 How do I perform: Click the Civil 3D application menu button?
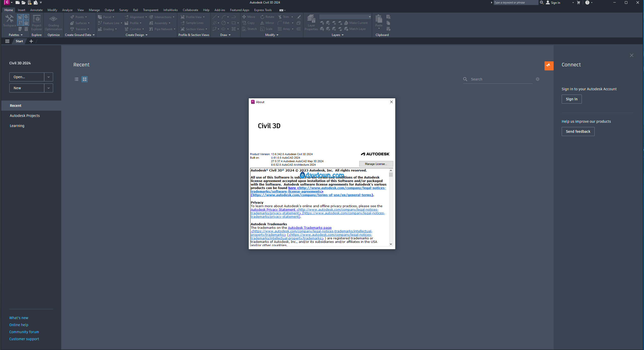[x=7, y=3]
